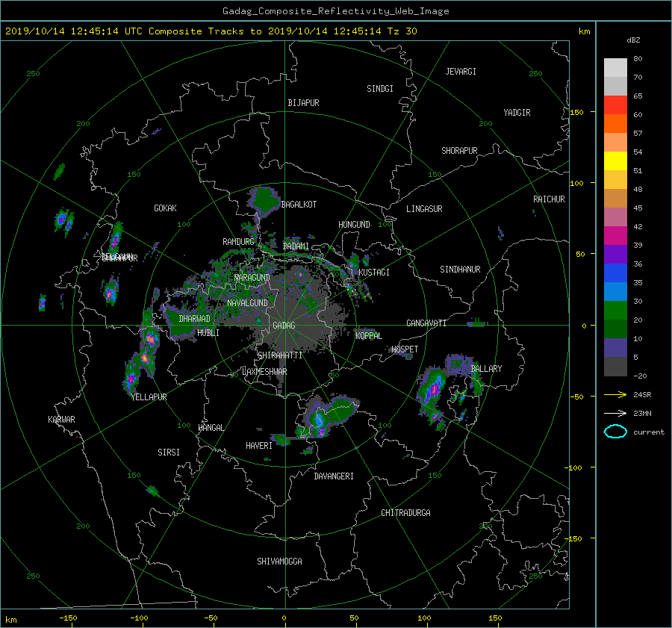672x628 pixels.
Task: Click the magenta 39 dBZ legend swatch
Action: (615, 236)
